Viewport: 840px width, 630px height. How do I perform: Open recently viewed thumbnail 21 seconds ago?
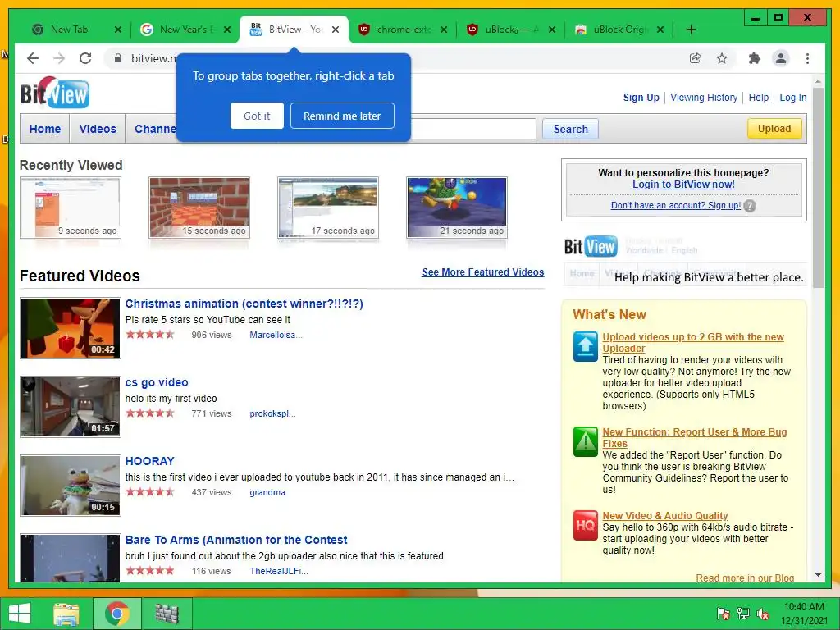click(x=457, y=208)
